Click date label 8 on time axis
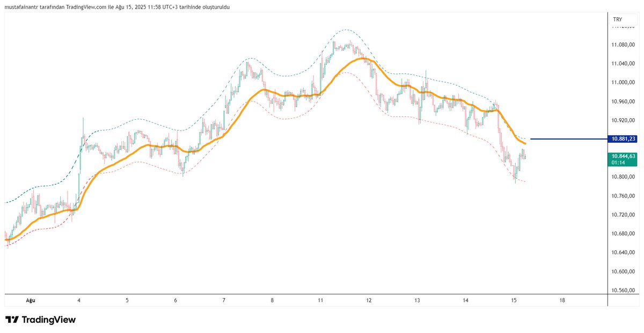Viewport: 644px width, 333px height. pos(272,301)
